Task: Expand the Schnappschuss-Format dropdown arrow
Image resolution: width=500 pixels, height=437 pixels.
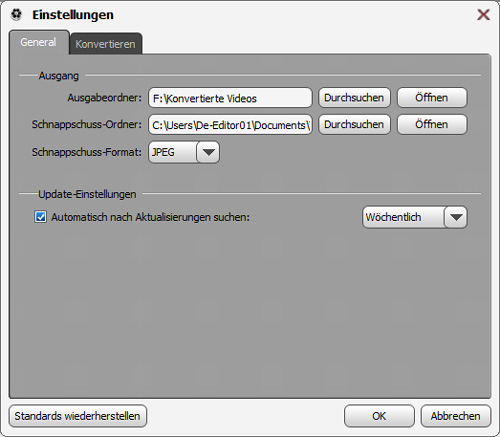Action: (x=208, y=152)
